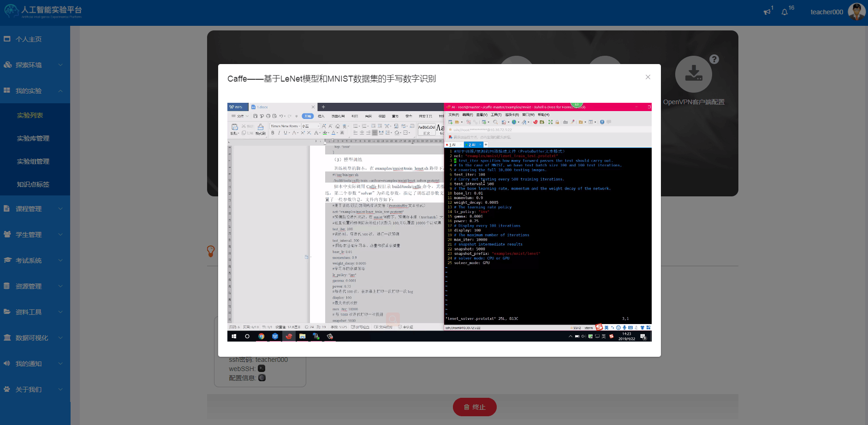Select 实验列表 in the sidebar

pos(30,115)
